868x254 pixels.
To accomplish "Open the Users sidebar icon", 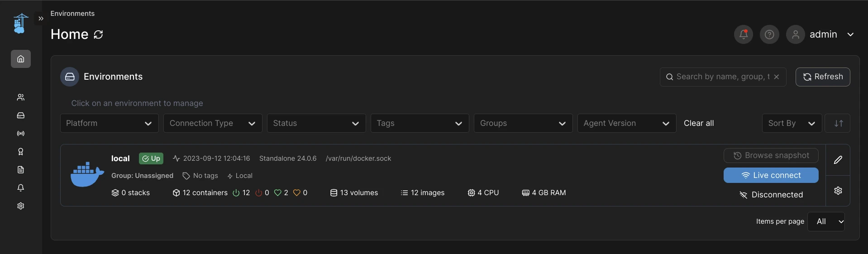I will tap(21, 97).
